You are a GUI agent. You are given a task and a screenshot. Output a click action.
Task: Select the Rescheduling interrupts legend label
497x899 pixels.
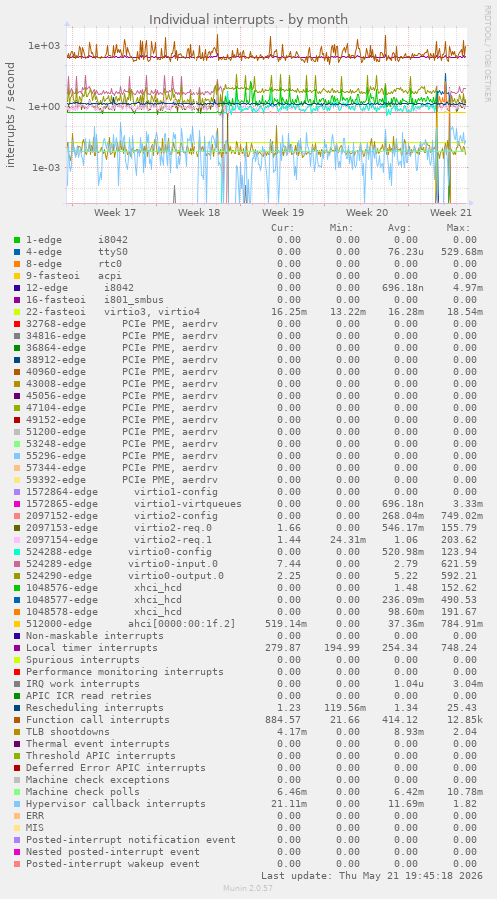click(x=95, y=708)
